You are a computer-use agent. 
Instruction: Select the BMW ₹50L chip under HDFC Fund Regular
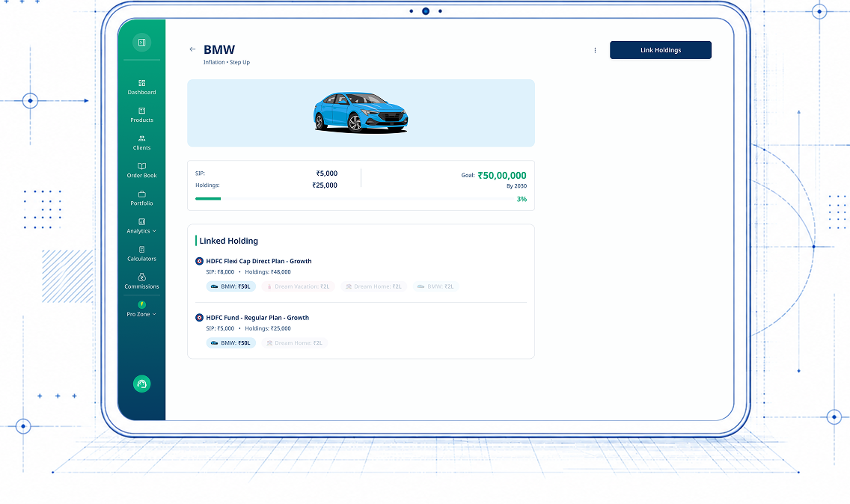tap(230, 342)
